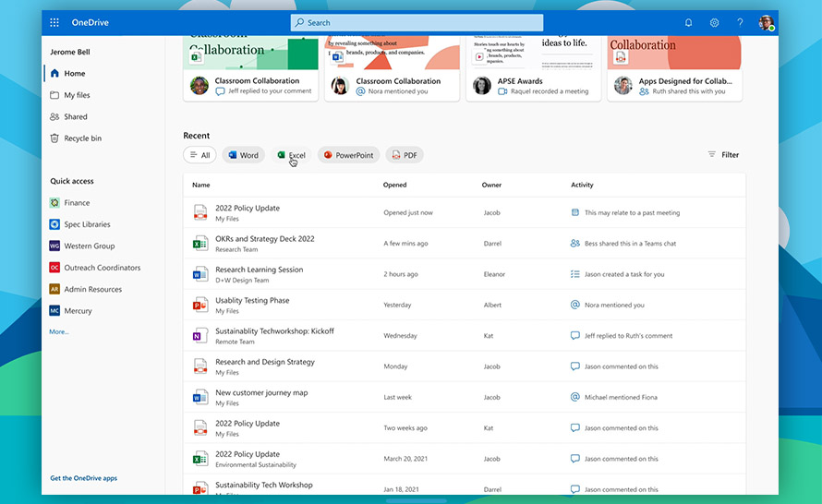This screenshot has height=504, width=822.
Task: Open the help question mark
Action: tap(740, 22)
